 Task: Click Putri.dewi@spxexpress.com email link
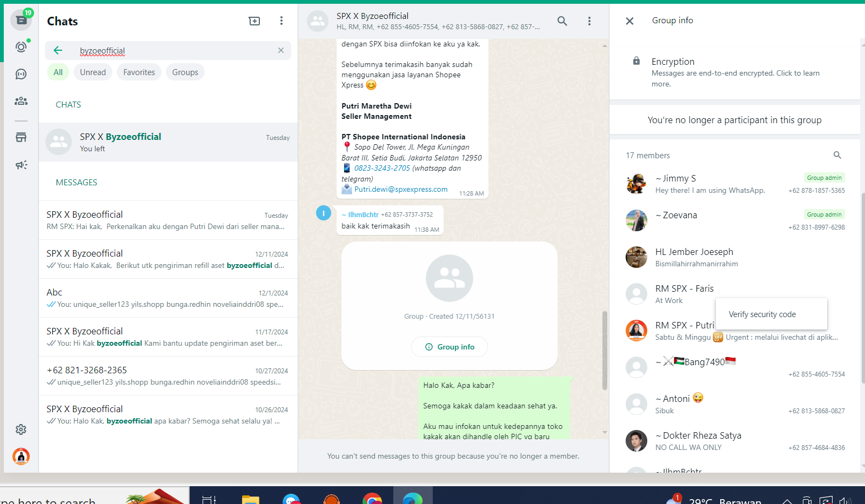click(401, 189)
